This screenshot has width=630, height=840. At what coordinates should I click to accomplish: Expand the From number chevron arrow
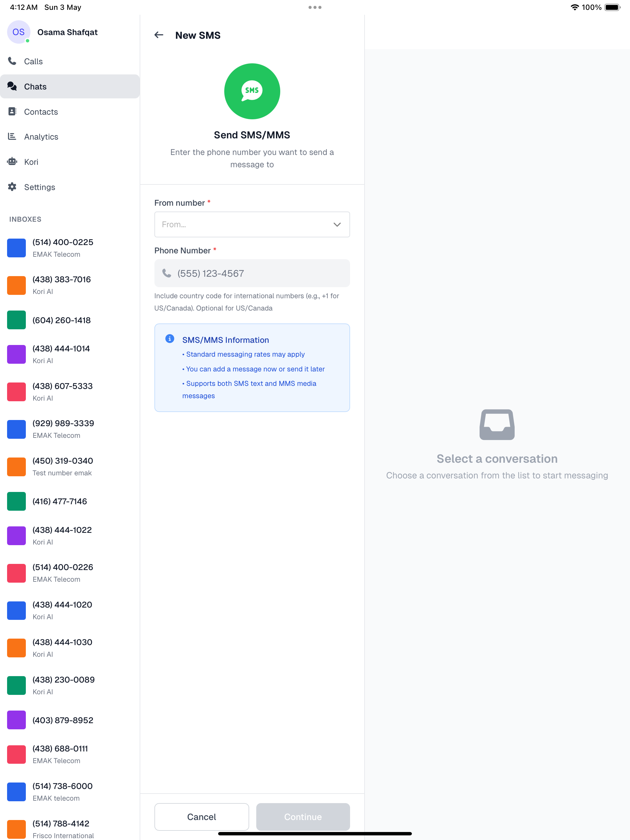(x=337, y=224)
